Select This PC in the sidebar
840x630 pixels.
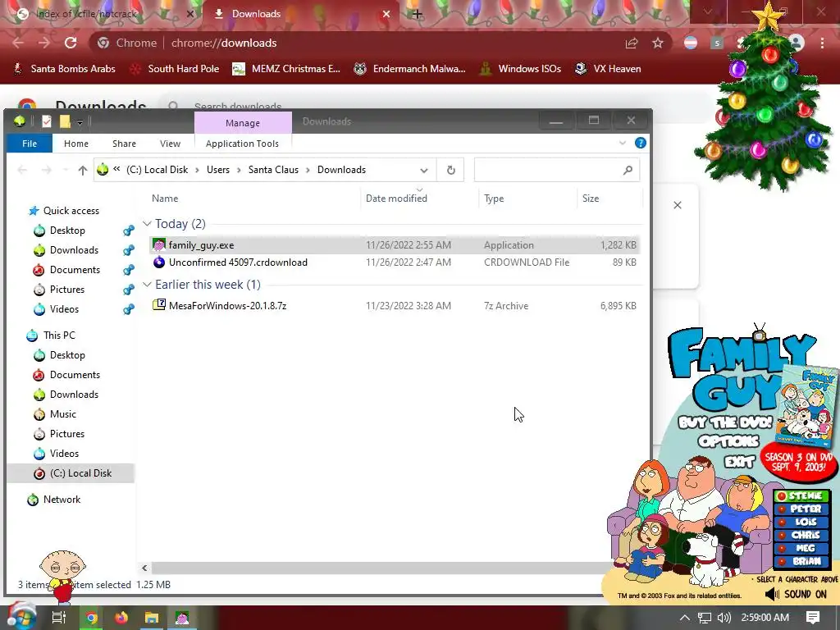[59, 336]
